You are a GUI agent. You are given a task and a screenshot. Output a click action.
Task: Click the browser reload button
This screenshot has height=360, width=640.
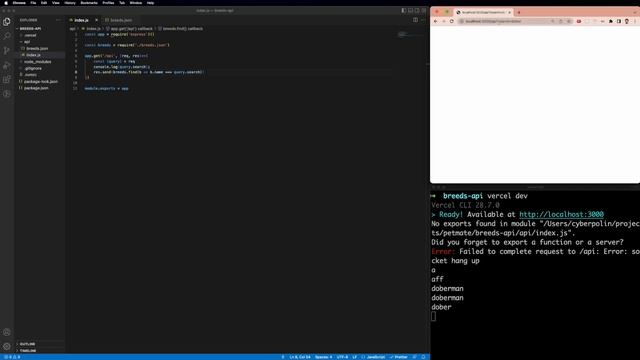(x=452, y=21)
